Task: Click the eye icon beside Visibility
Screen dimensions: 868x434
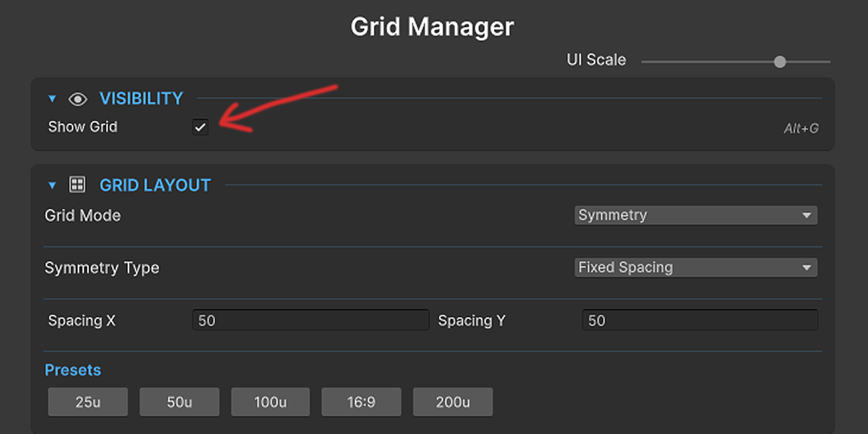Action: point(78,99)
